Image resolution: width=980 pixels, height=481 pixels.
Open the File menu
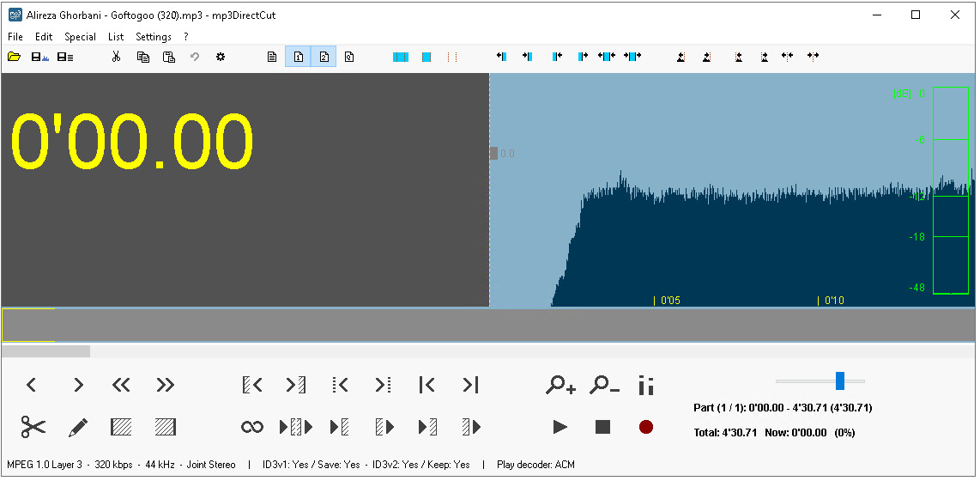click(15, 37)
